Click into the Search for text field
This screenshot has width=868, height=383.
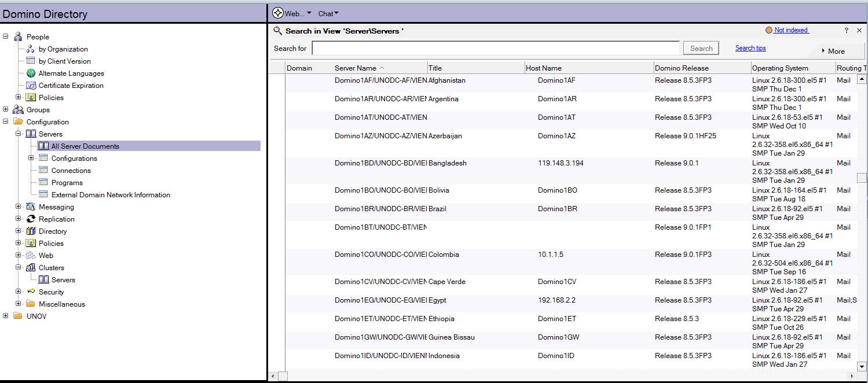pyautogui.click(x=496, y=49)
